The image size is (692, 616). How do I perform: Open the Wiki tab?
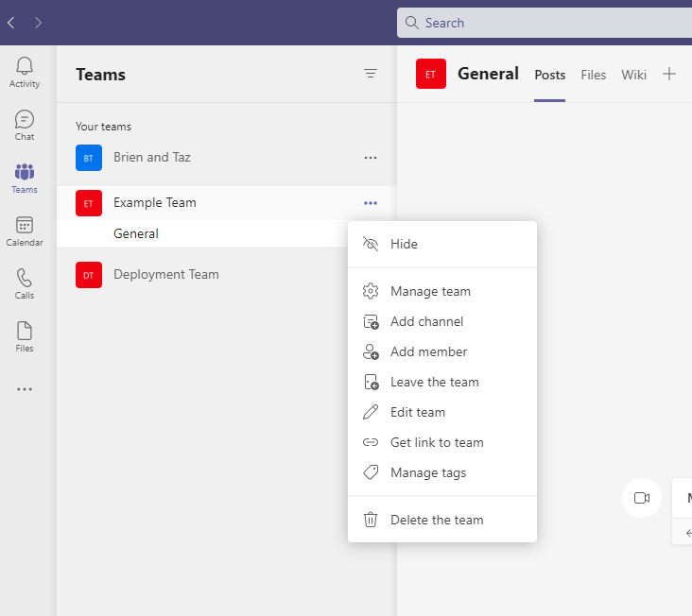click(x=633, y=75)
